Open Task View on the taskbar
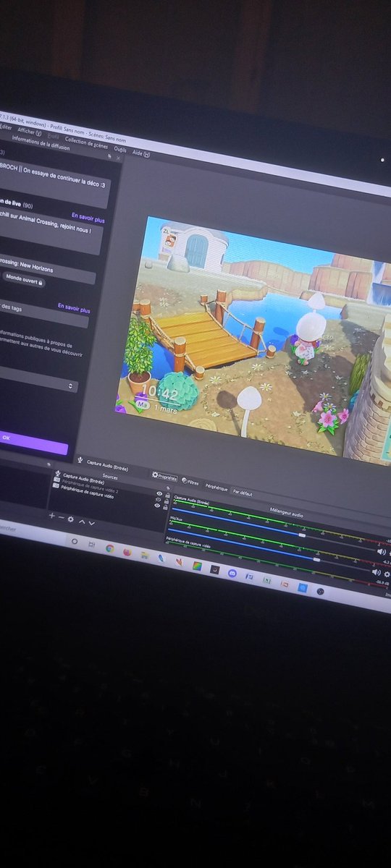Viewport: 391px width, 868px height. 91,544
